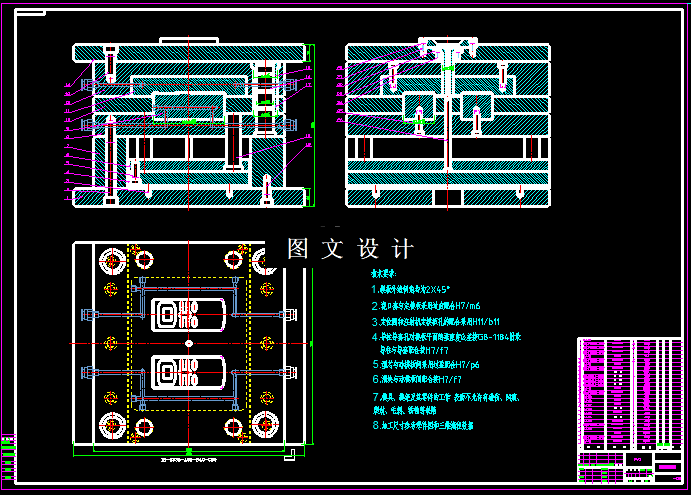Viewport: 691px width, 495px height.
Task: Click the PVC material cell in the title block
Action: tap(639, 459)
